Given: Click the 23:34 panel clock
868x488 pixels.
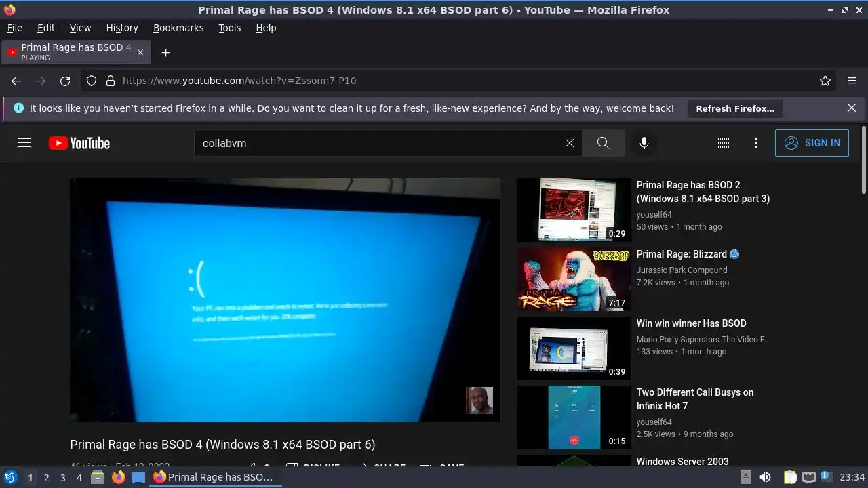Looking at the screenshot, I should (852, 477).
